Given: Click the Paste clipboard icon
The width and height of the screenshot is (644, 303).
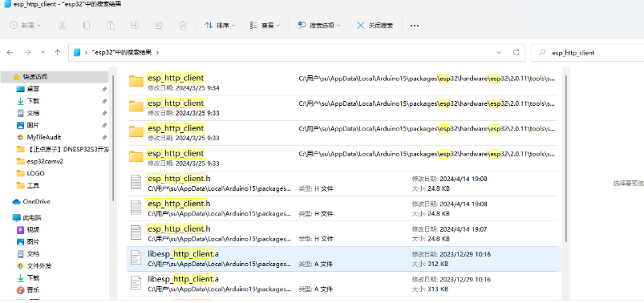Looking at the screenshot, I should [x=111, y=26].
